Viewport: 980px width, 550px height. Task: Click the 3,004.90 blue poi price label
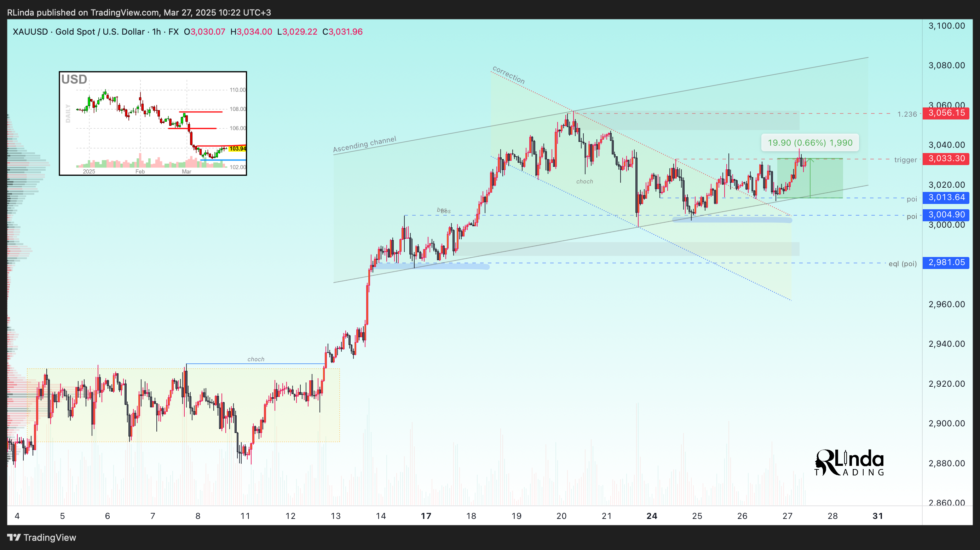946,215
